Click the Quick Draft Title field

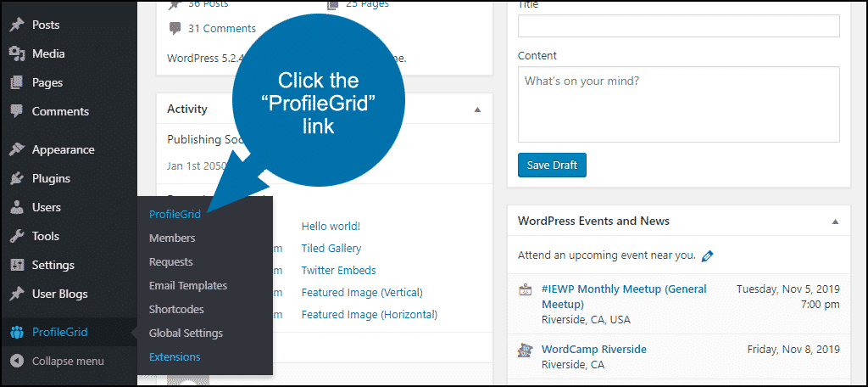pyautogui.click(x=679, y=26)
